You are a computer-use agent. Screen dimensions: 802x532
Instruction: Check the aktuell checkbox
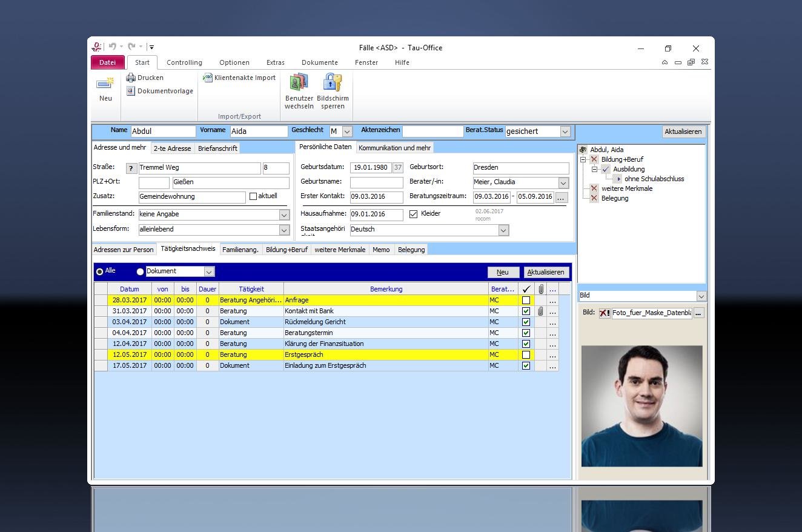(x=253, y=196)
